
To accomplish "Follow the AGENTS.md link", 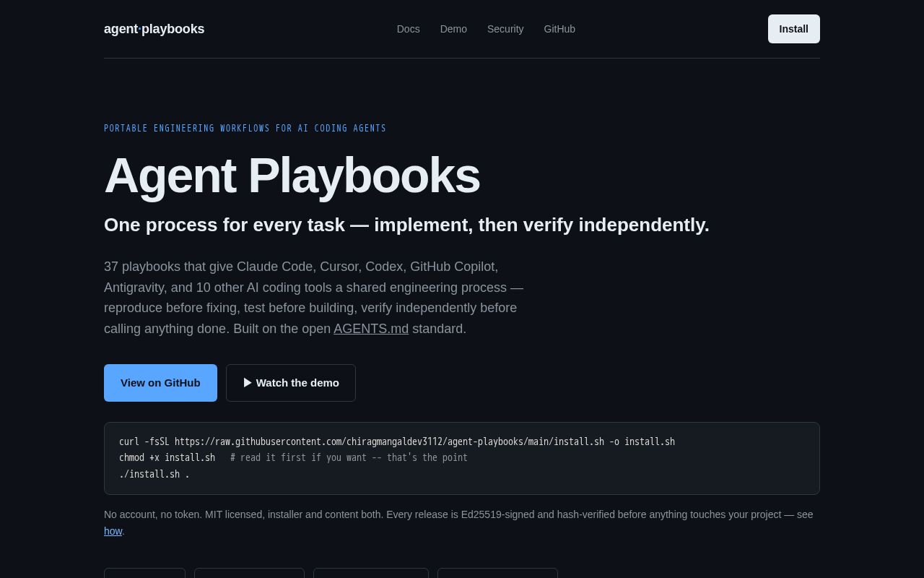I will (371, 329).
